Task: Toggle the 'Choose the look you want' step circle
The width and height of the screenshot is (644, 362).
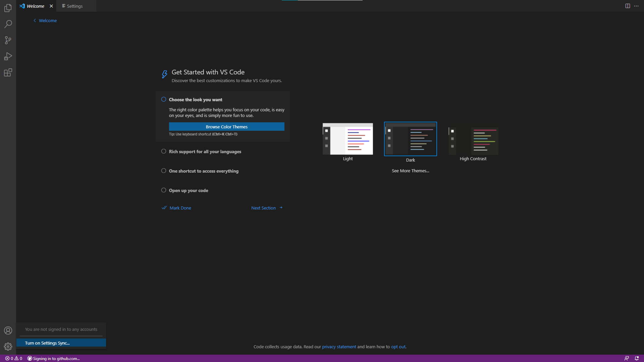Action: coord(164,99)
